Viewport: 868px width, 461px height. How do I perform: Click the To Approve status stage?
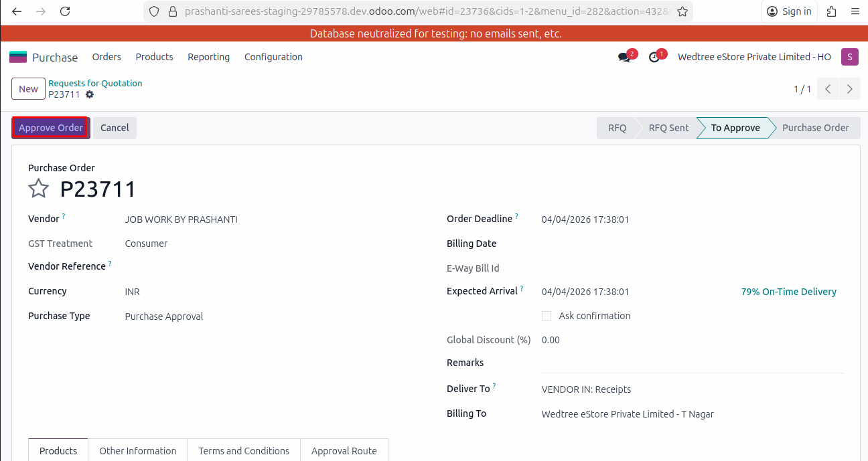pyautogui.click(x=735, y=128)
